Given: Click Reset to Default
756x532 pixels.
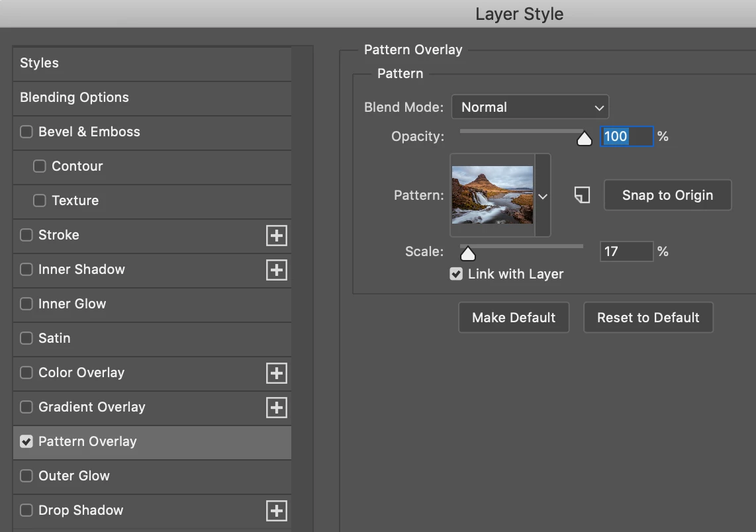Looking at the screenshot, I should (648, 318).
